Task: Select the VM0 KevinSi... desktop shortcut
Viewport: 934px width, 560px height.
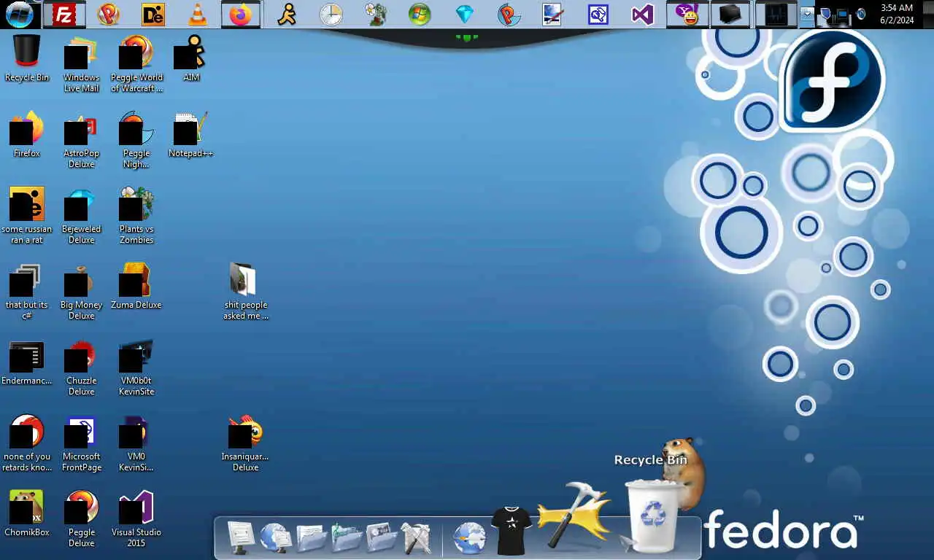Action: coord(136,443)
